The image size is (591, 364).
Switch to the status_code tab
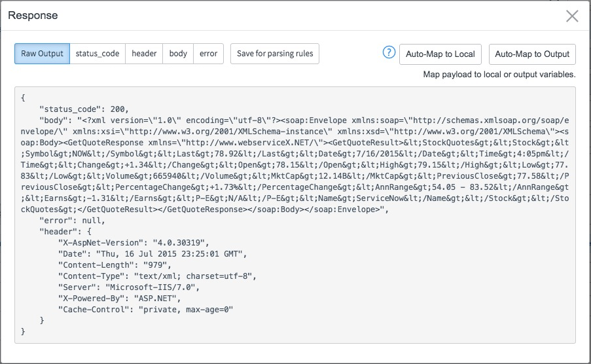coord(98,54)
